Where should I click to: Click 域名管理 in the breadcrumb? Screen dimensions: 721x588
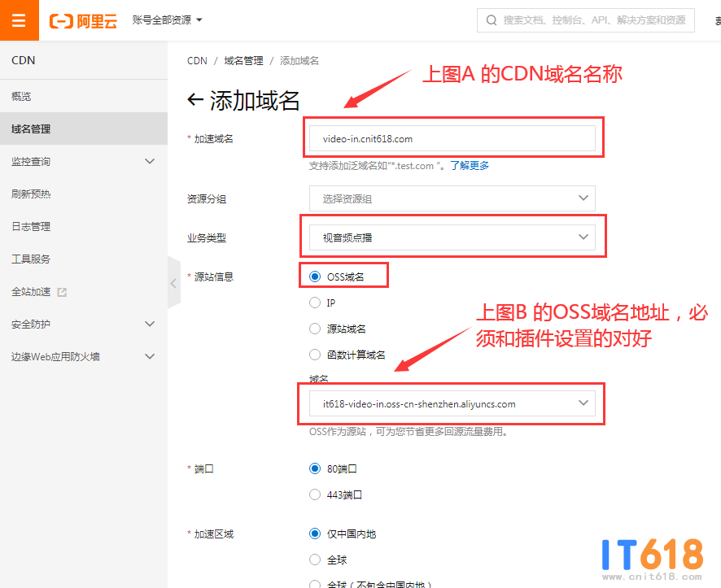(243, 61)
